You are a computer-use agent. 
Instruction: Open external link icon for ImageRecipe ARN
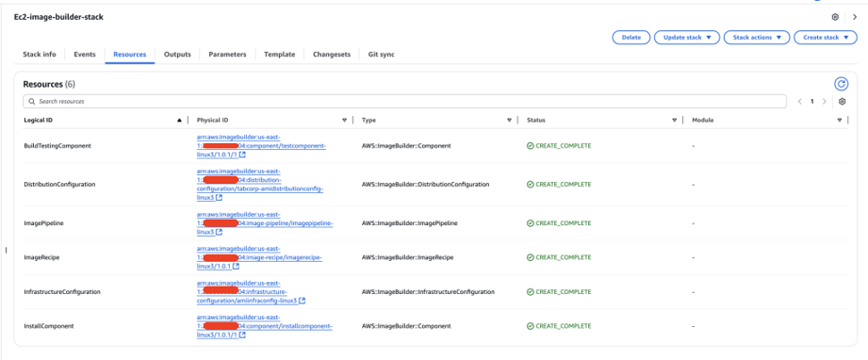click(236, 266)
